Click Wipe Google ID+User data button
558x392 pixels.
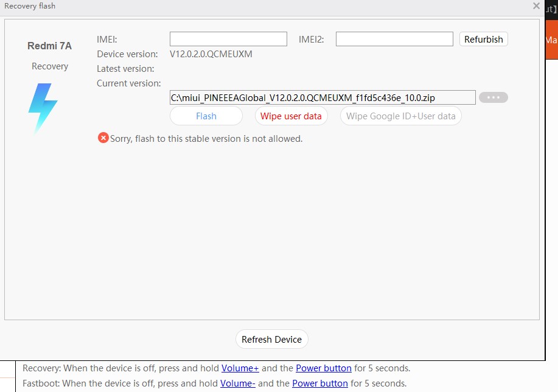pyautogui.click(x=400, y=116)
